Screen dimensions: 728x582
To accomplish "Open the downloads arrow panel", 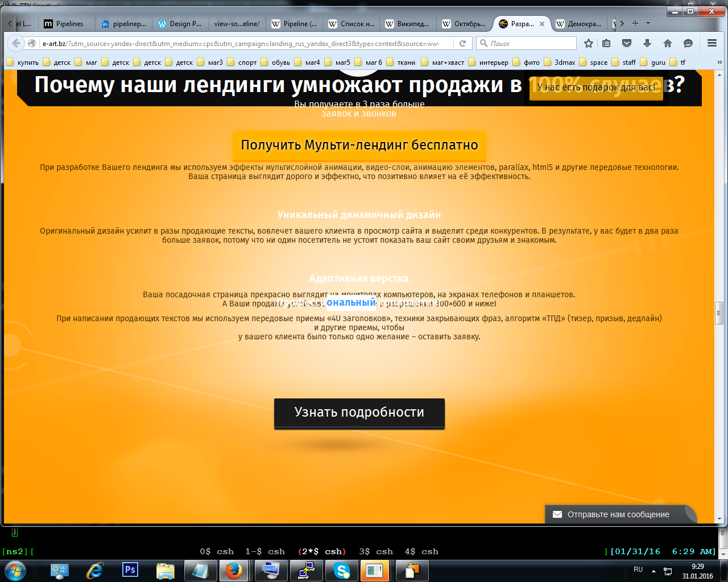I will (x=647, y=43).
